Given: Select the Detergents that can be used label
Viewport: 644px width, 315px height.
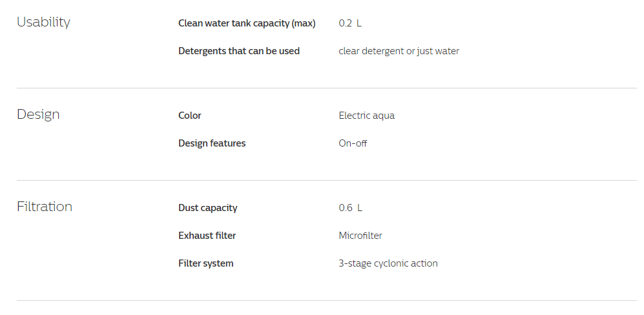Looking at the screenshot, I should (x=239, y=51).
